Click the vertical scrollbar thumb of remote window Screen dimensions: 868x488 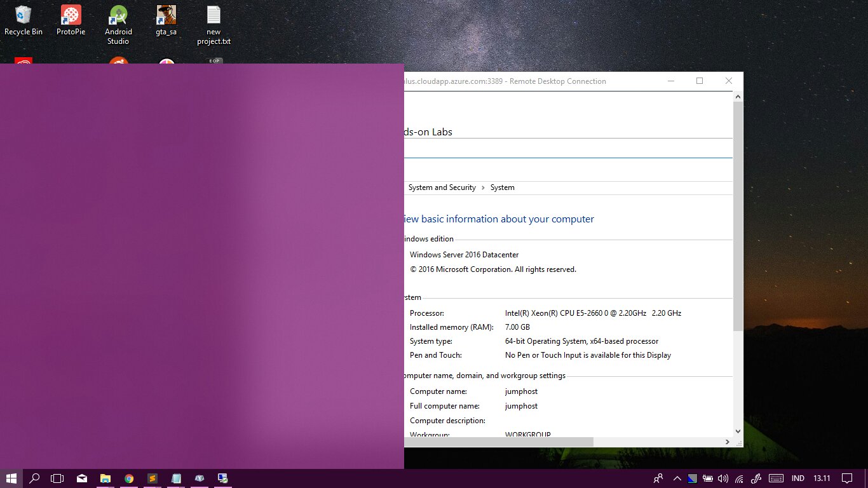tap(738, 216)
